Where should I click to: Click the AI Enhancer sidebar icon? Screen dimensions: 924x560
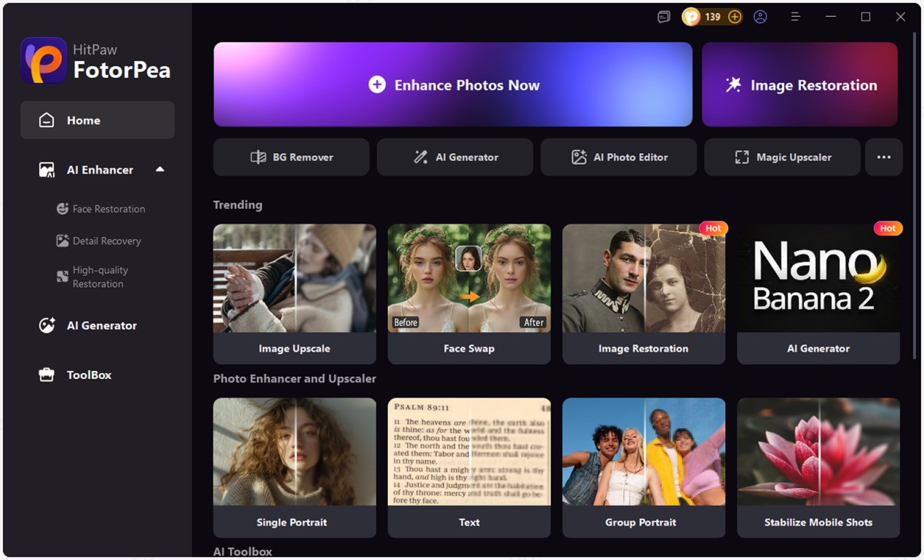(x=47, y=170)
